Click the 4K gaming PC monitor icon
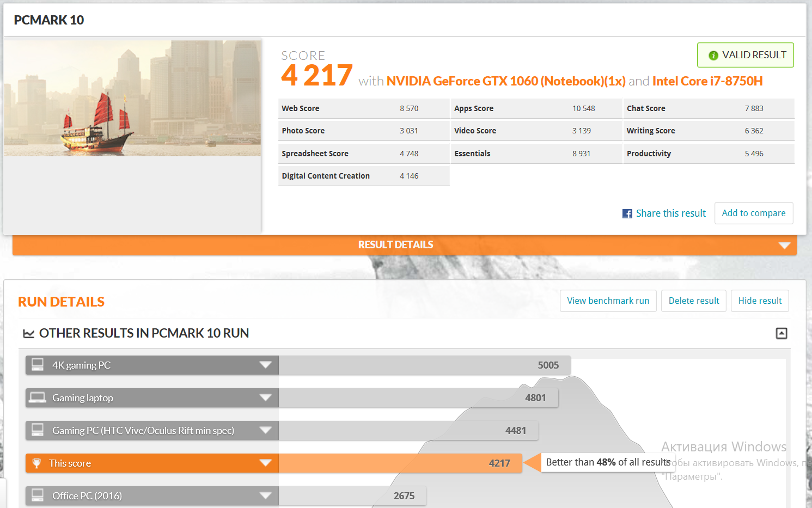Screen dimensions: 812x508 pos(38,365)
